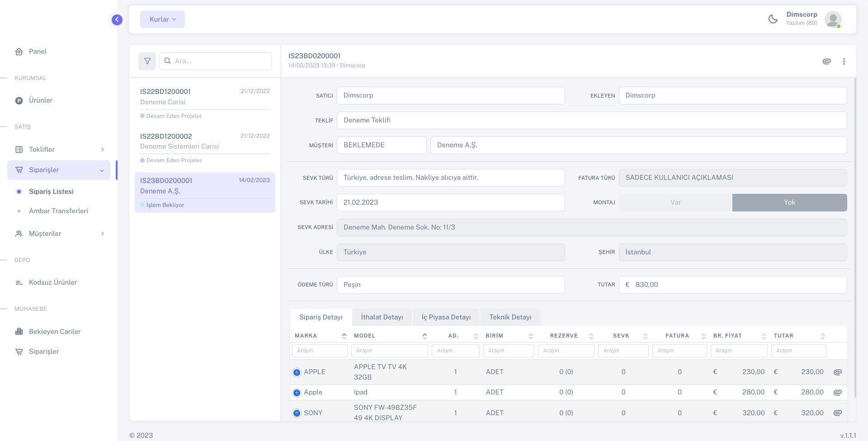Set Montaj to Yok

789,202
